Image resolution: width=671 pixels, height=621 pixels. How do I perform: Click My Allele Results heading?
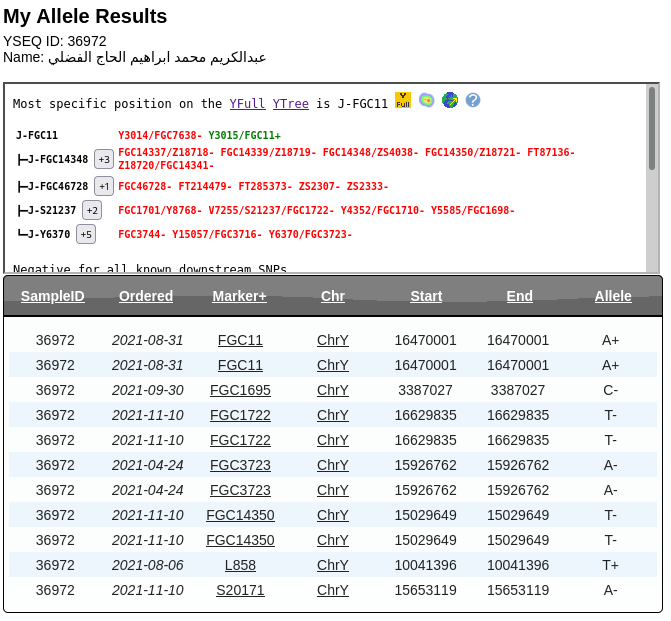click(86, 17)
